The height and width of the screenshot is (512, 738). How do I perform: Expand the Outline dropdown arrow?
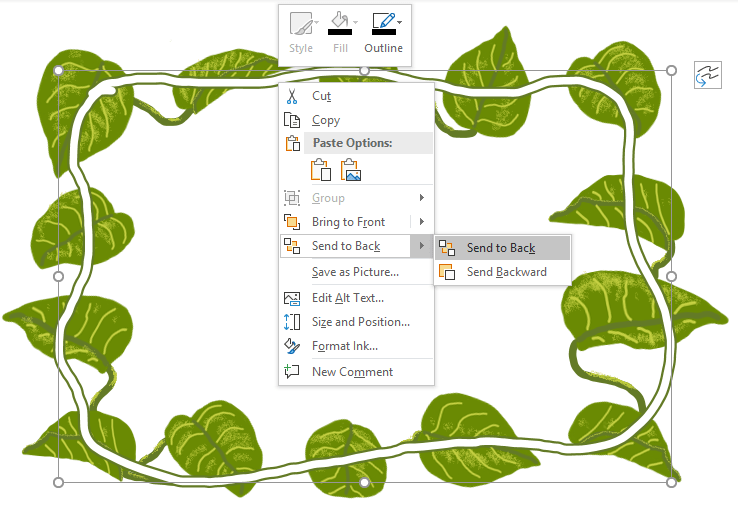(400, 21)
